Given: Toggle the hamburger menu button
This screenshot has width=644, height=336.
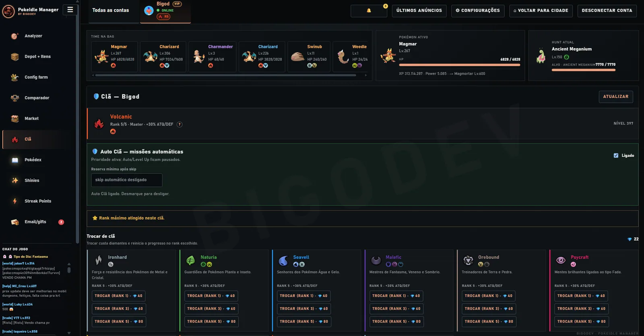Looking at the screenshot, I should pos(70,10).
